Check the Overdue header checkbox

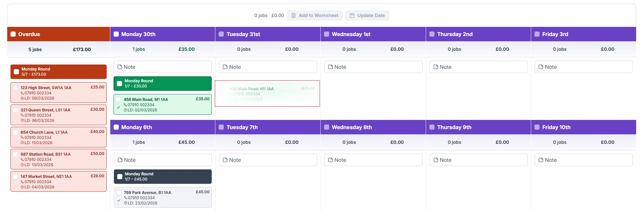13,34
